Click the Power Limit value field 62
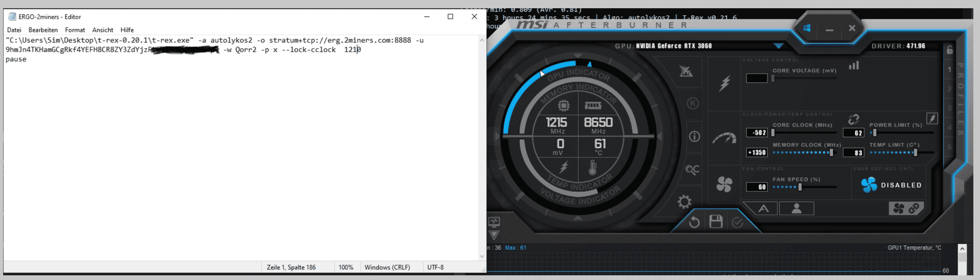The height and width of the screenshot is (280, 980). tap(853, 133)
